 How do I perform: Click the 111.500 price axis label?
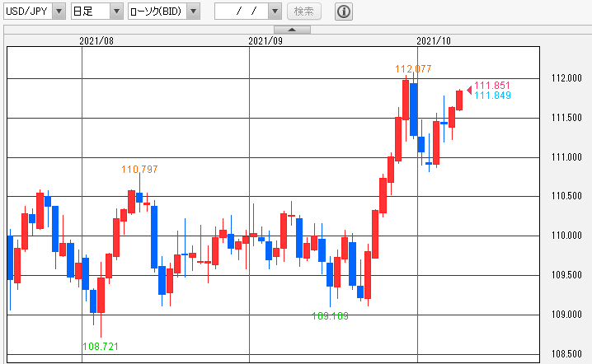point(566,118)
